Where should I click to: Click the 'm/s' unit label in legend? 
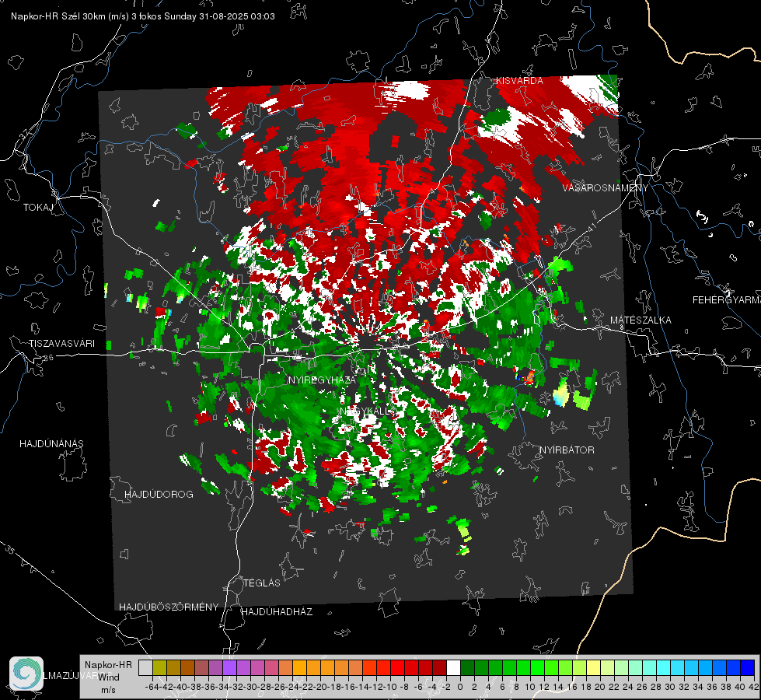[x=108, y=690]
